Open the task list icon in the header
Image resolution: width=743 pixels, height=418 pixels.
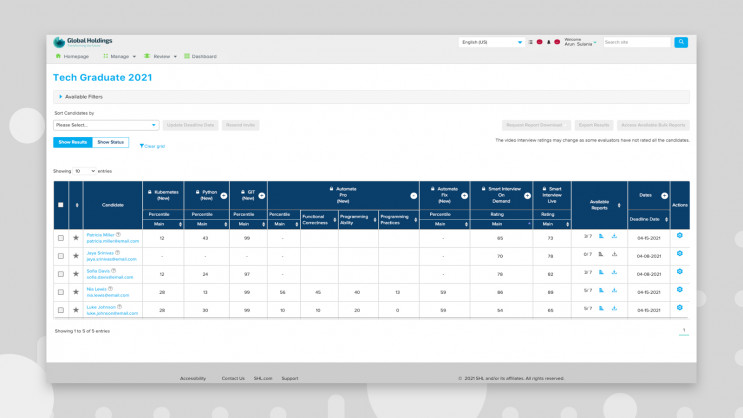click(x=530, y=42)
